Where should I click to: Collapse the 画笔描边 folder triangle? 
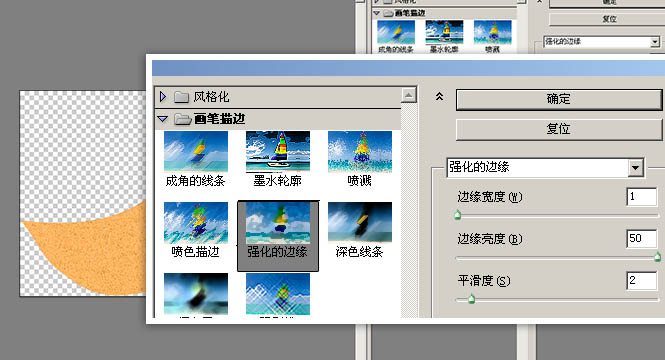coord(163,119)
